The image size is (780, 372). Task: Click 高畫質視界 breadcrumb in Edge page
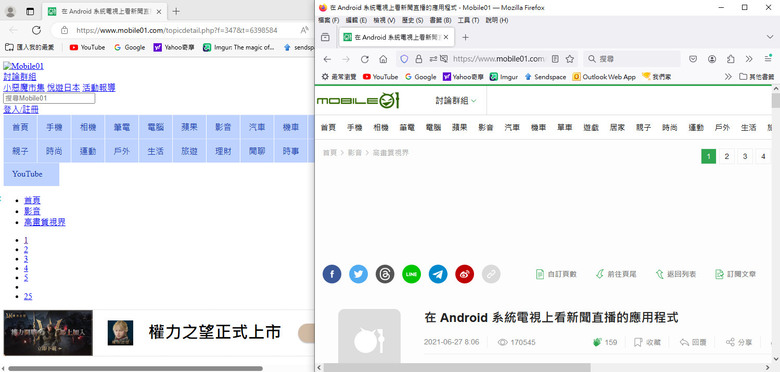45,222
